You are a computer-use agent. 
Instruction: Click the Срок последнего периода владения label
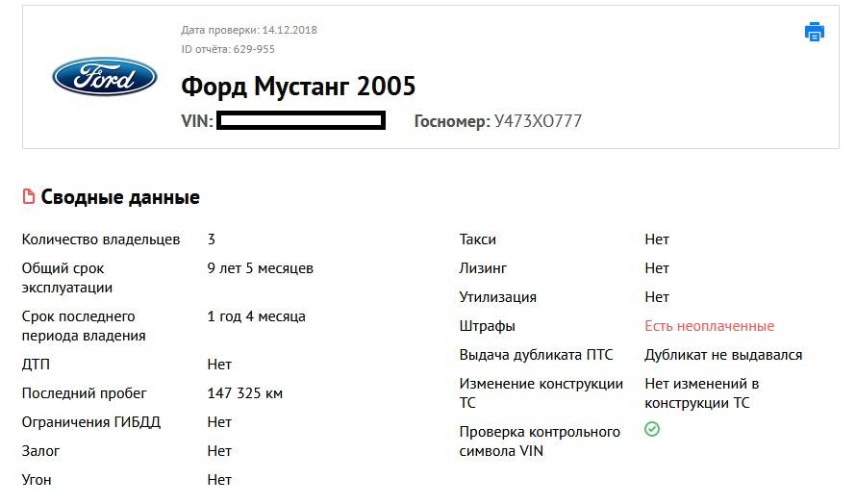pyautogui.click(x=84, y=326)
